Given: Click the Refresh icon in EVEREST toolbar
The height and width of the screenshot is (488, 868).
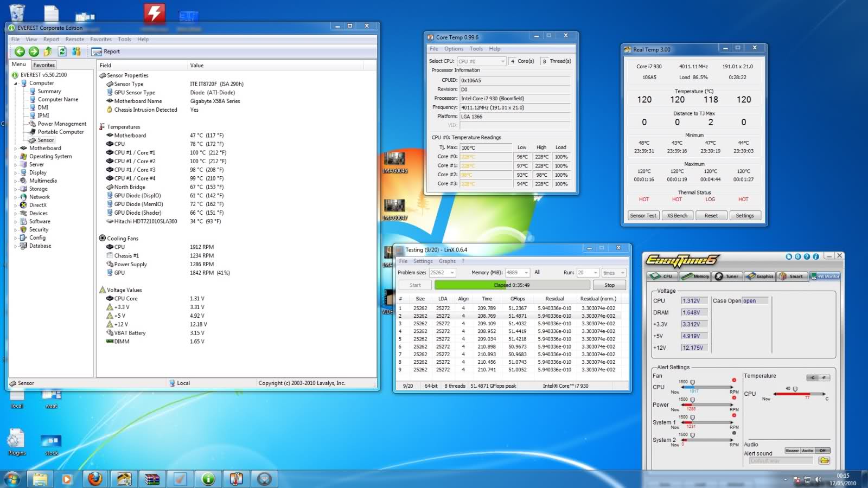Looking at the screenshot, I should point(62,52).
